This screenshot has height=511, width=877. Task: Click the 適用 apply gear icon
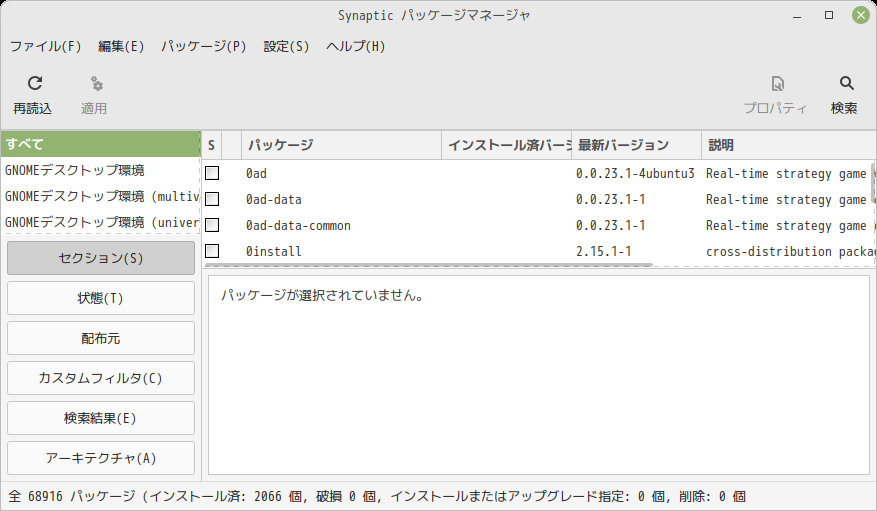click(97, 84)
